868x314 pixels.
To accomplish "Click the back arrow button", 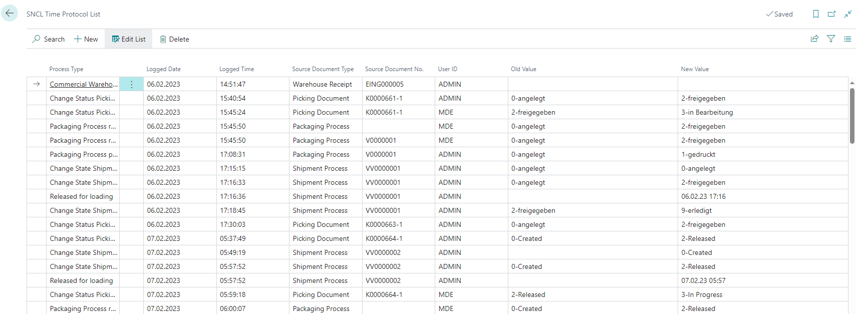I will tap(10, 14).
